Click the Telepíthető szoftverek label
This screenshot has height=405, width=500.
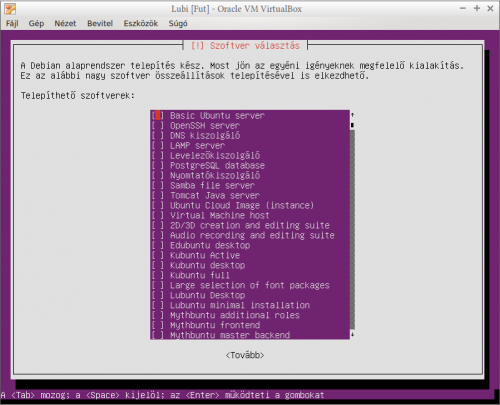(77, 96)
